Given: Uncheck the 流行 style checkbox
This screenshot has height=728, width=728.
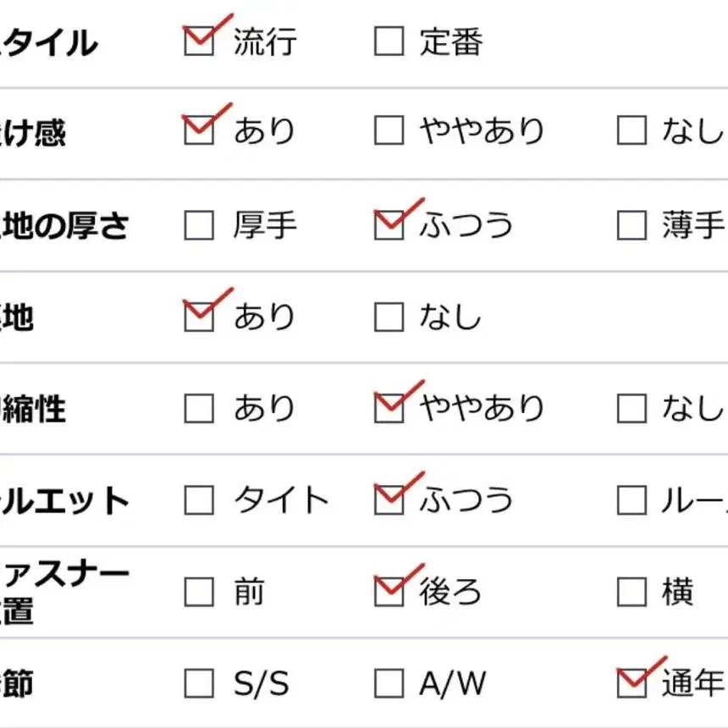Looking at the screenshot, I should [x=199, y=41].
